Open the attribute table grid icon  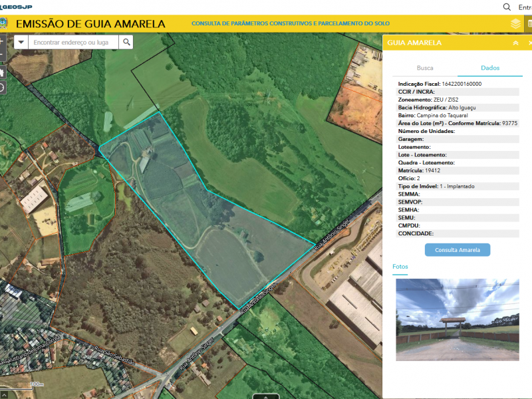(x=529, y=24)
